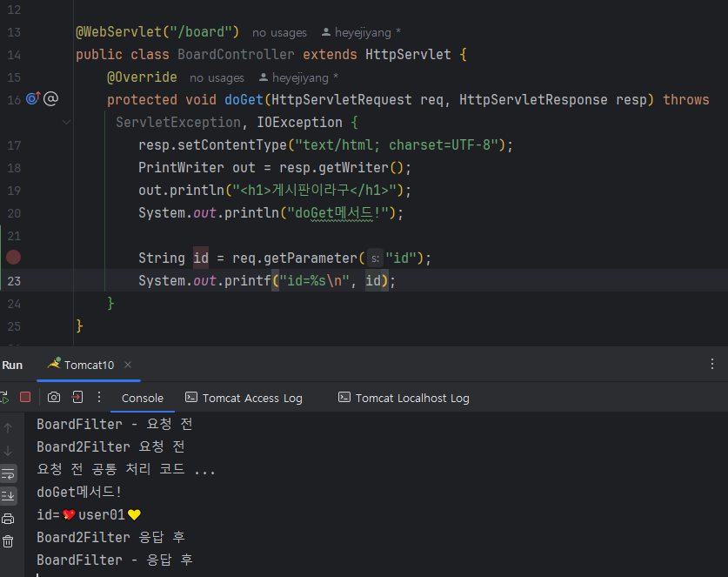Screen dimensions: 728x577
Task: Click the print icon in console sidebar
Action: tap(9, 519)
